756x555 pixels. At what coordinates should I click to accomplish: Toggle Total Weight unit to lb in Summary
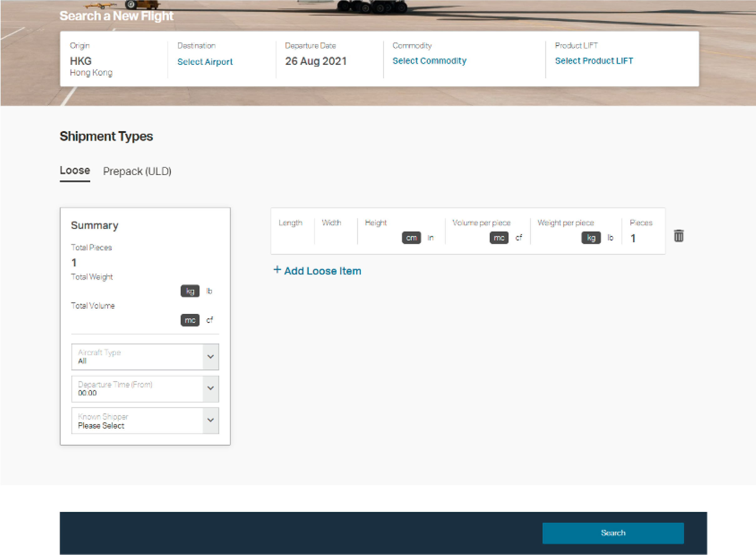pyautogui.click(x=209, y=291)
